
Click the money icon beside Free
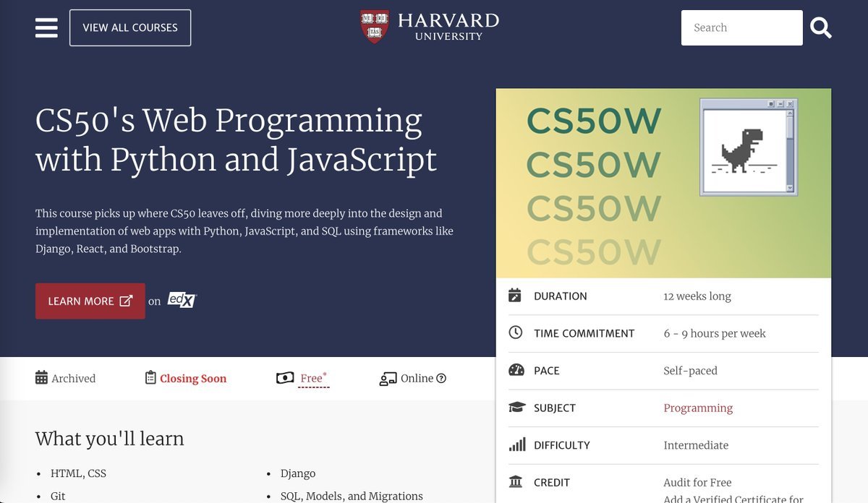pyautogui.click(x=285, y=378)
